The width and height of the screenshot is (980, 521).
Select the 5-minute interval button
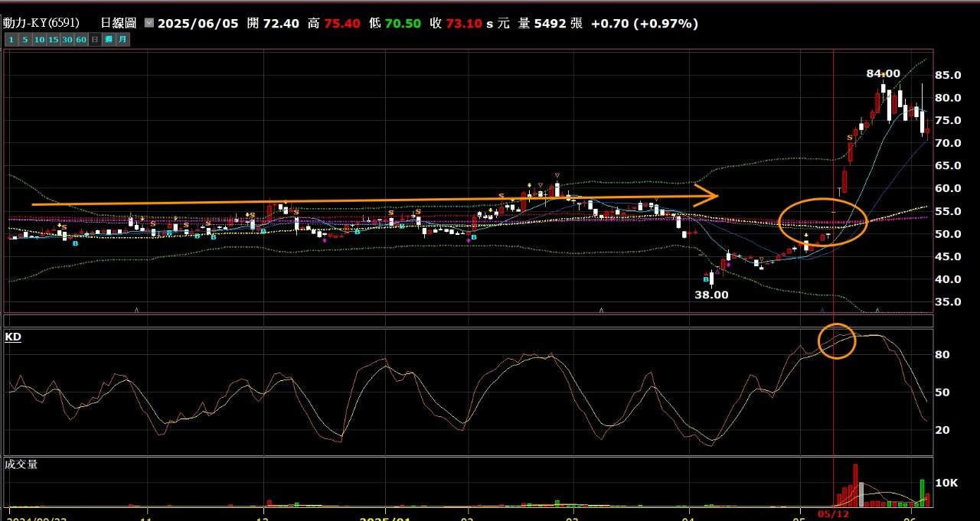(24, 39)
